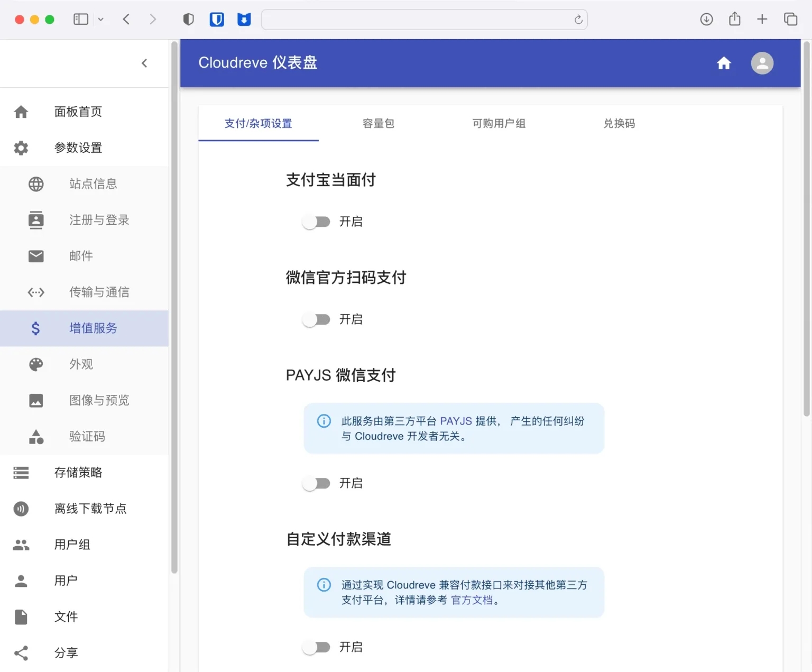Image resolution: width=812 pixels, height=672 pixels.
Task: Go forward in Safari
Action: pyautogui.click(x=153, y=20)
